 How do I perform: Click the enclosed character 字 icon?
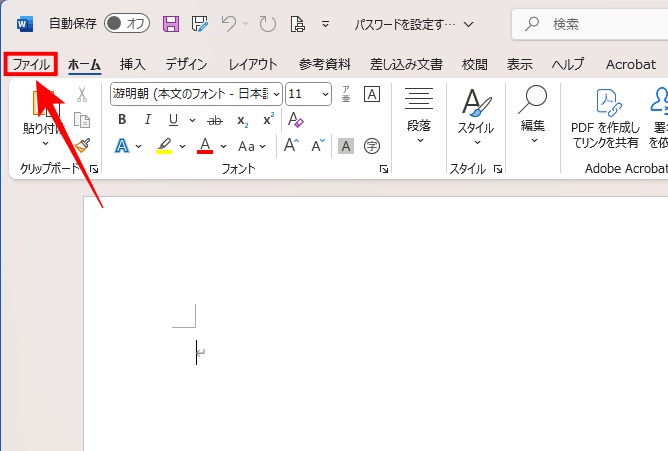372,146
